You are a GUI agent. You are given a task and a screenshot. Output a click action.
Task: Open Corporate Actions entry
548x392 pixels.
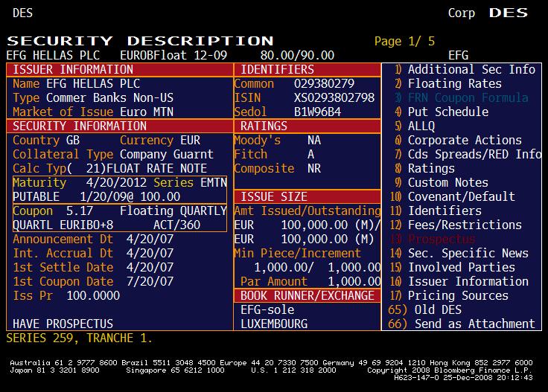(x=458, y=140)
